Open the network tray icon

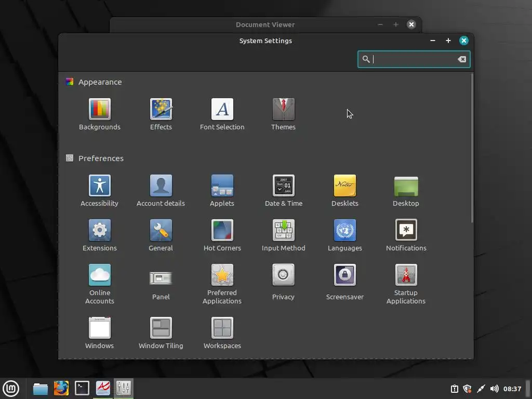(481, 389)
